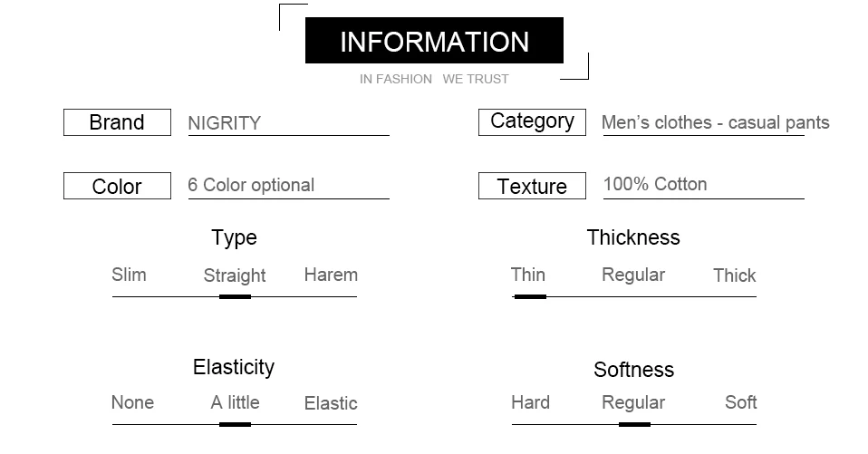
Task: Choose Thick on the Thickness scale
Action: click(735, 275)
